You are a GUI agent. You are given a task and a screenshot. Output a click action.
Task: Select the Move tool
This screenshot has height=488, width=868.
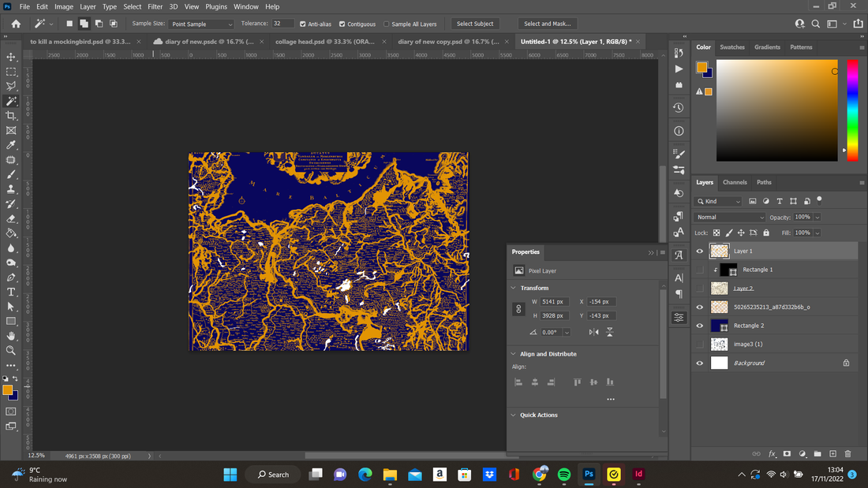click(x=11, y=57)
